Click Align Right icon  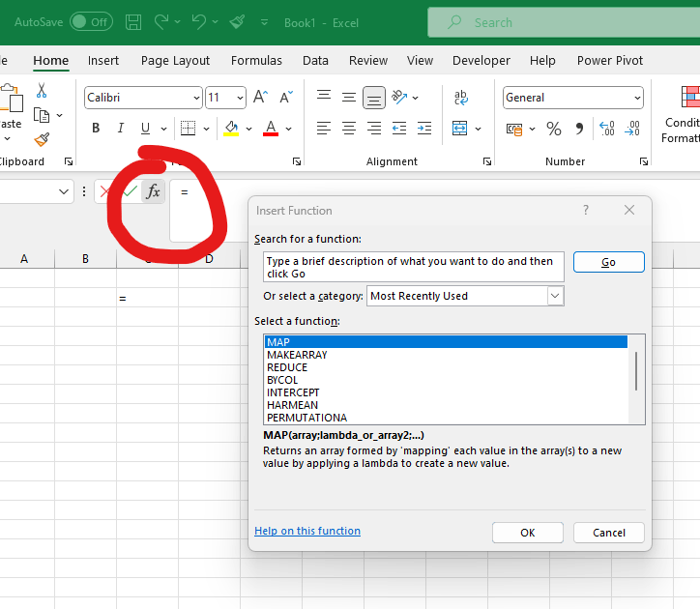tap(373, 129)
